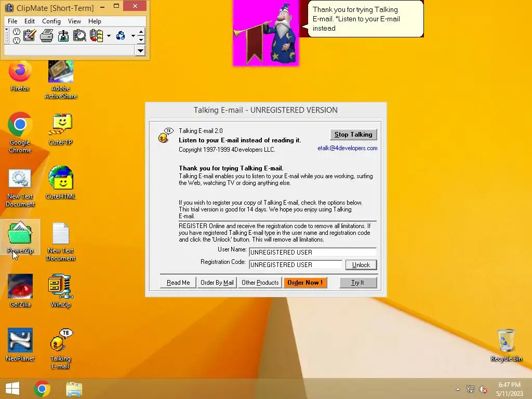532x399 pixels.
Task: Click the ClipMate title bar app icon
Action: 9,7
